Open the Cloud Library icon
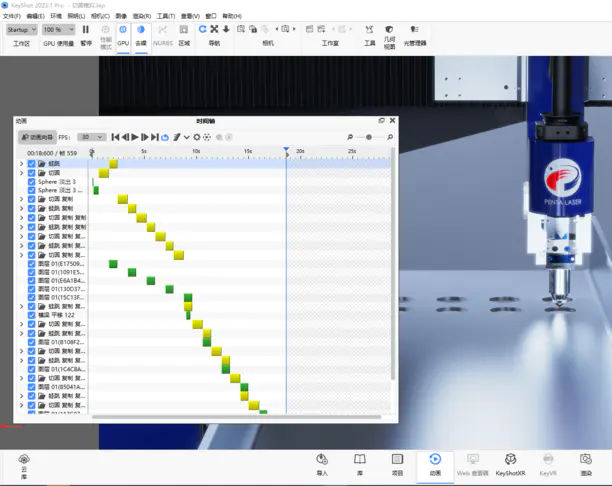The height and width of the screenshot is (486, 612). [24, 464]
